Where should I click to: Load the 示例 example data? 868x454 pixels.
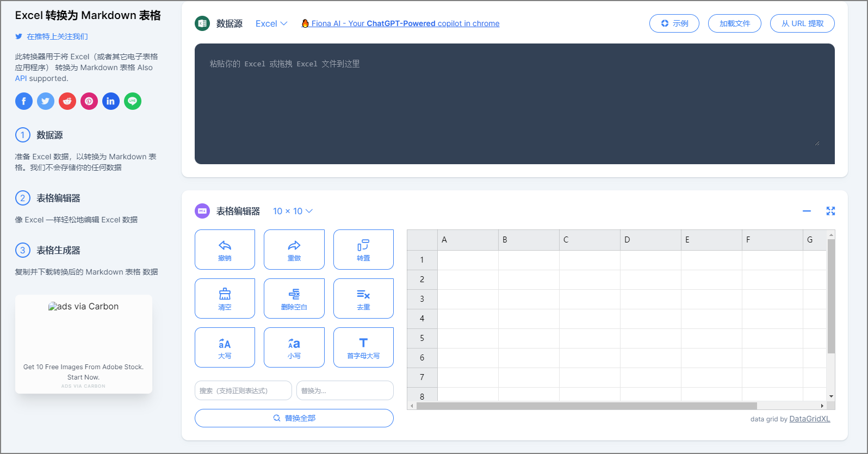click(674, 23)
